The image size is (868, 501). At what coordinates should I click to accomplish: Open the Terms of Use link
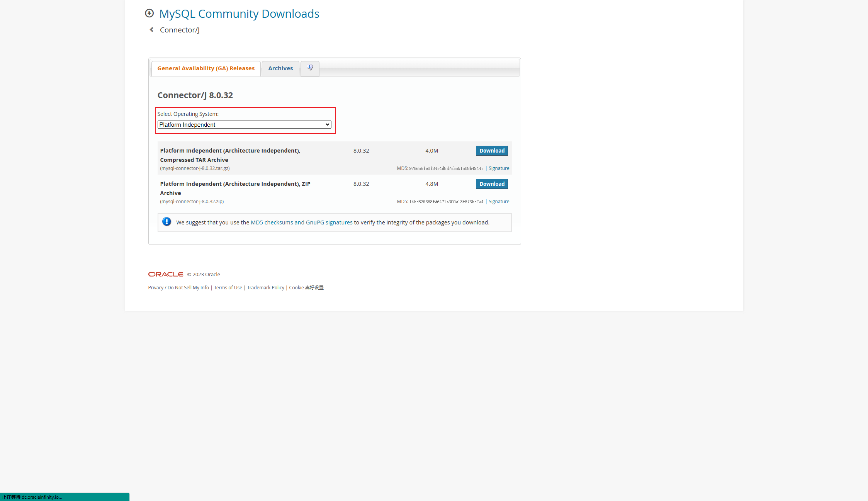(228, 288)
